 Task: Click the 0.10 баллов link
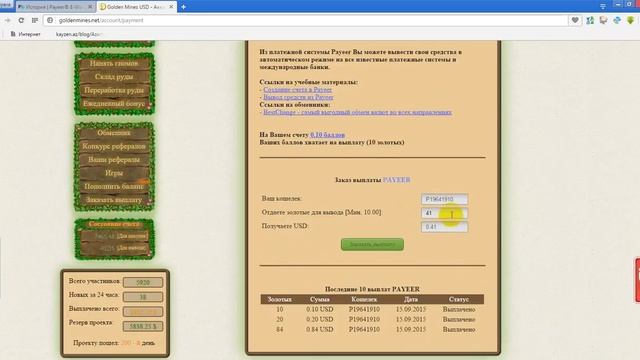pyautogui.click(x=327, y=135)
